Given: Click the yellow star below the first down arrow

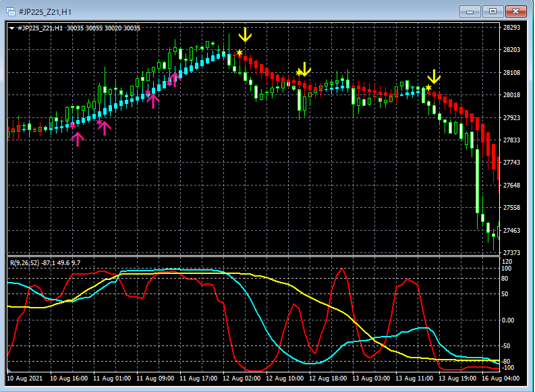Looking at the screenshot, I should point(240,53).
